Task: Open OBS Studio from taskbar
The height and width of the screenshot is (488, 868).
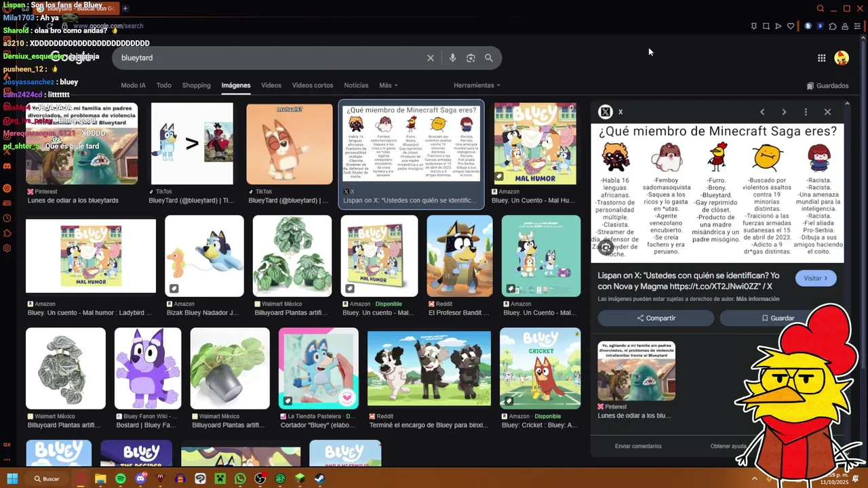Action: [260, 479]
